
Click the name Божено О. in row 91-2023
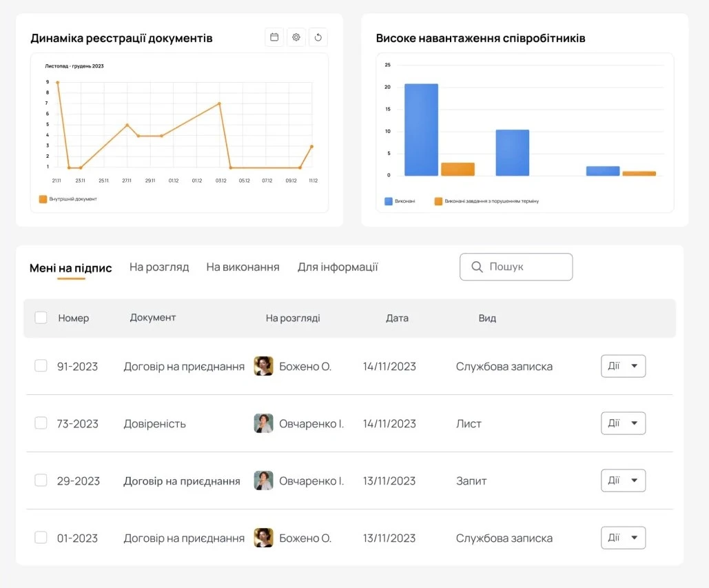point(305,366)
